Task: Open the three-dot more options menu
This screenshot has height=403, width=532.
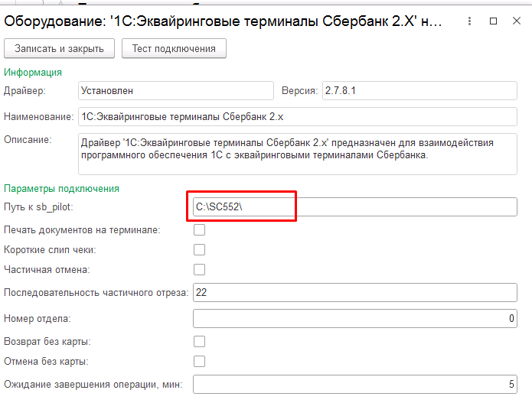Action: [x=469, y=21]
